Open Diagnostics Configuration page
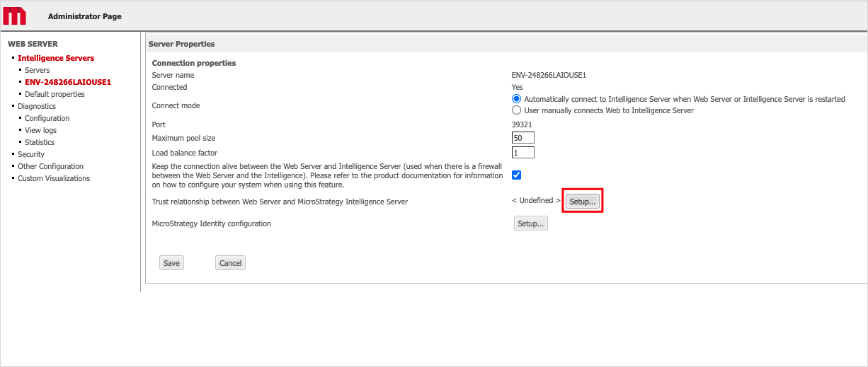This screenshot has width=868, height=367. click(x=47, y=118)
